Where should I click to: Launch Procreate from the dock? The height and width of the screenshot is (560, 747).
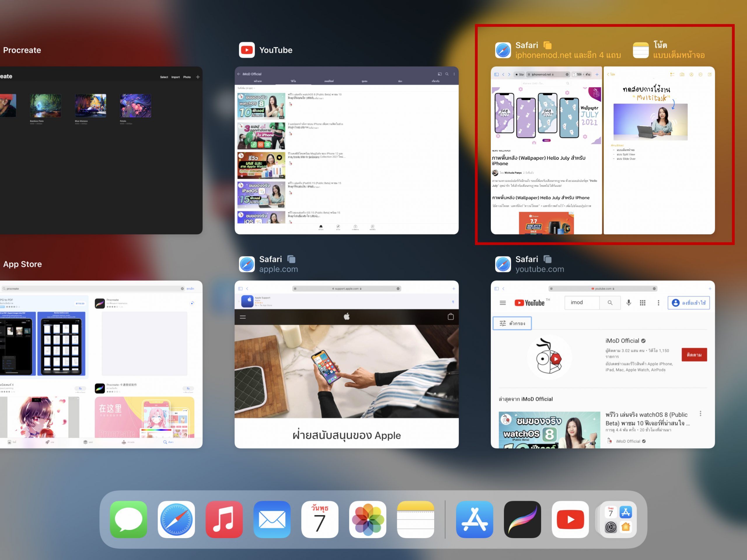pos(522,519)
